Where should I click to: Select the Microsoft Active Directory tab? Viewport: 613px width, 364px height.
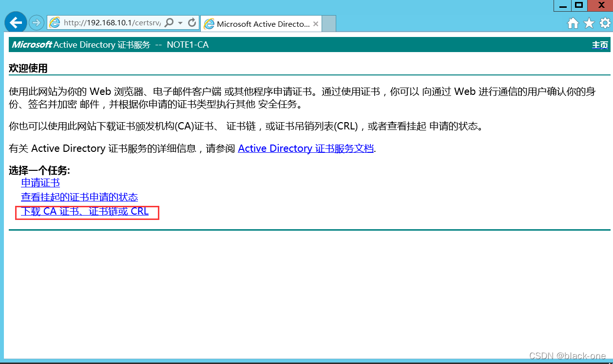coord(261,23)
